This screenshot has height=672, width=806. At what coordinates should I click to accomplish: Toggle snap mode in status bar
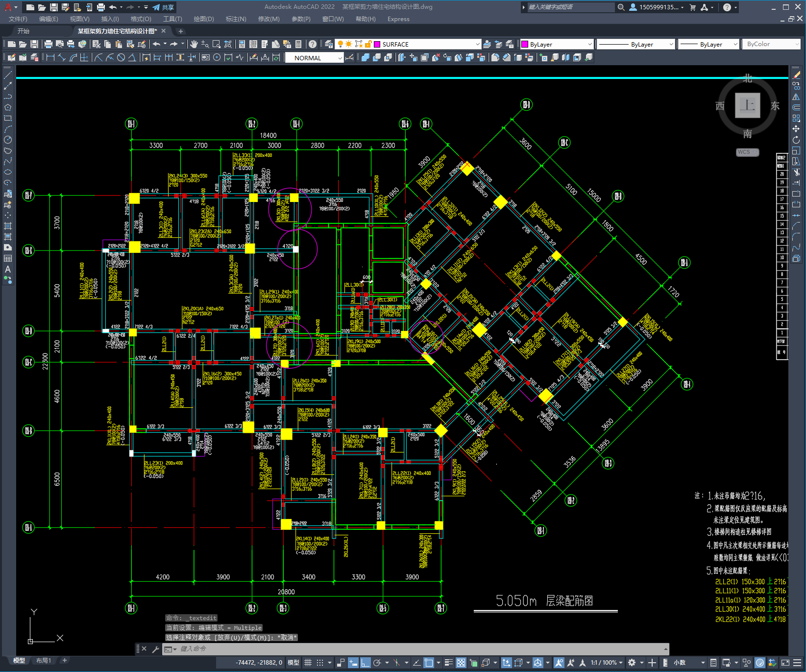(320, 663)
